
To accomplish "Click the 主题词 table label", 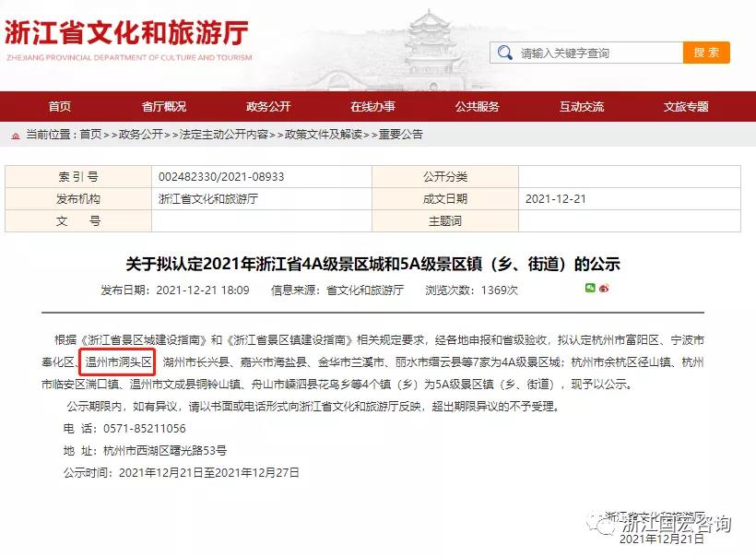I will (x=445, y=221).
